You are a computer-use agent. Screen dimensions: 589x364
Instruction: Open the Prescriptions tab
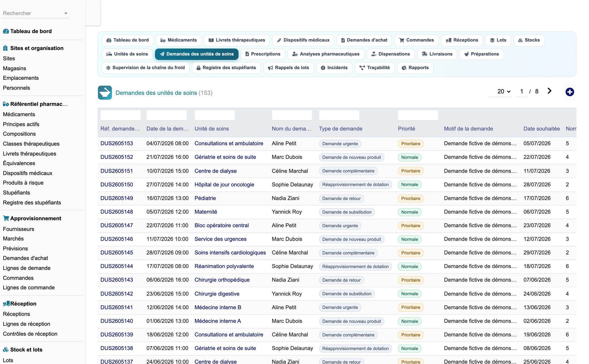pyautogui.click(x=263, y=54)
